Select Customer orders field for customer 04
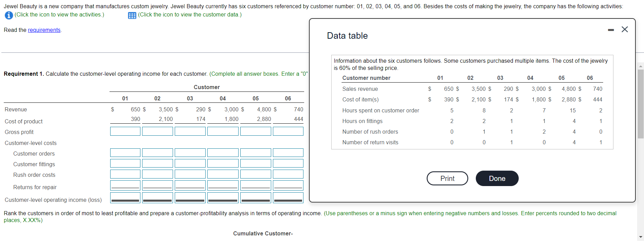The width and height of the screenshot is (644, 245). tap(223, 153)
